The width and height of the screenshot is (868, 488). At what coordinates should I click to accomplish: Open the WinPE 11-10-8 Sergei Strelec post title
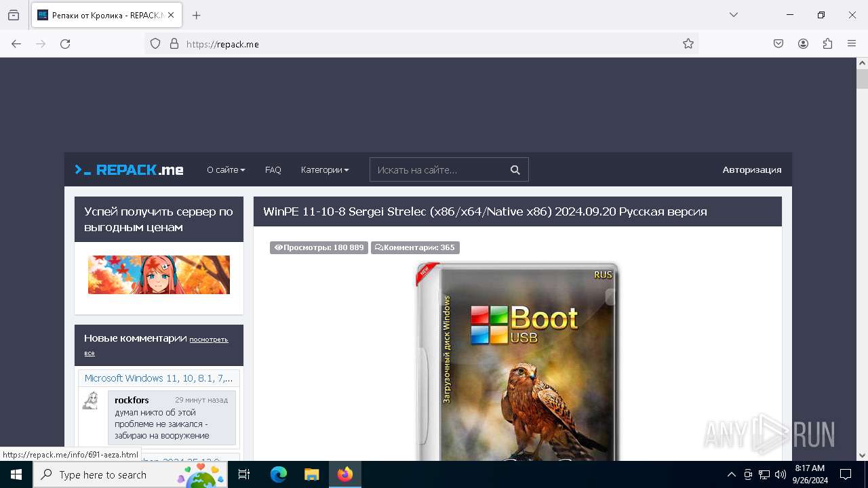[485, 211]
